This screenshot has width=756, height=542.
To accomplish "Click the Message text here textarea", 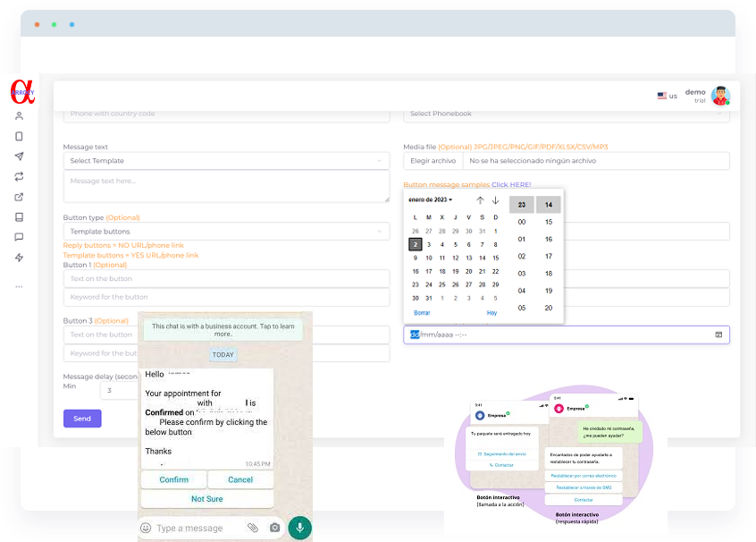I will click(x=226, y=186).
